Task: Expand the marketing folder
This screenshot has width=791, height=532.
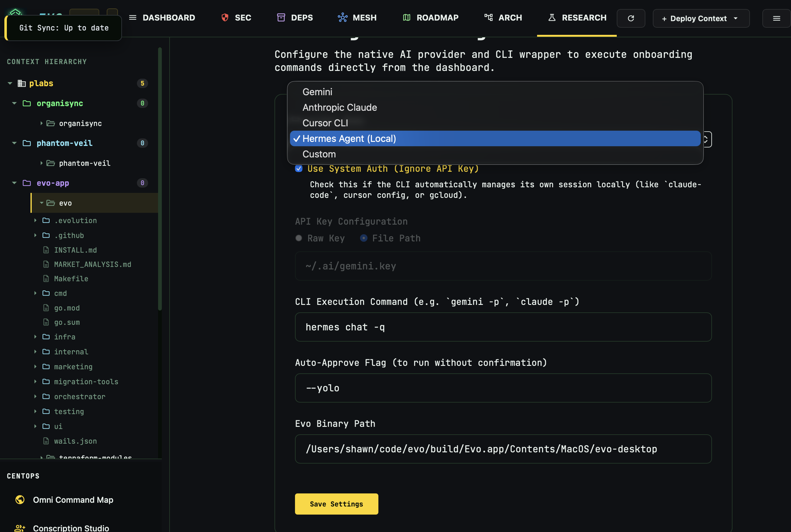Action: click(x=35, y=367)
